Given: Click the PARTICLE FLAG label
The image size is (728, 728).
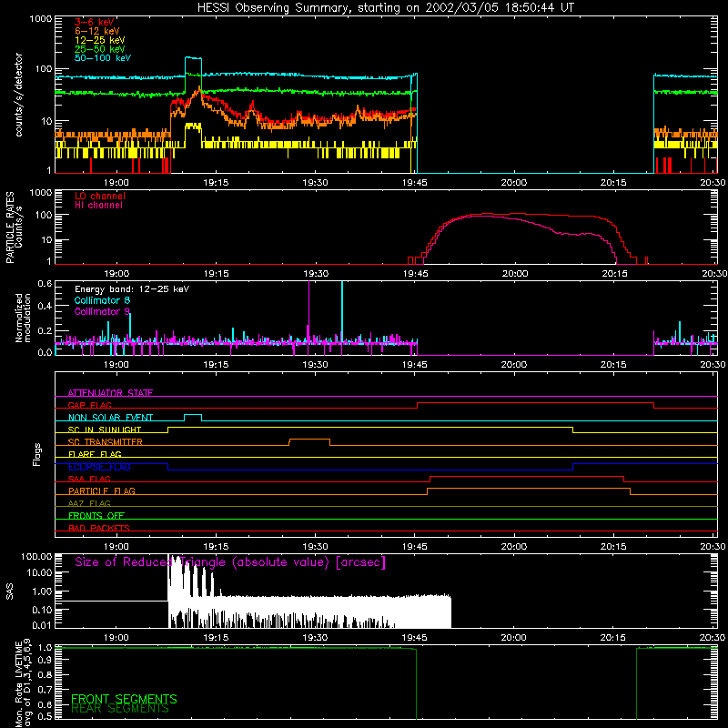Looking at the screenshot, I should (102, 490).
